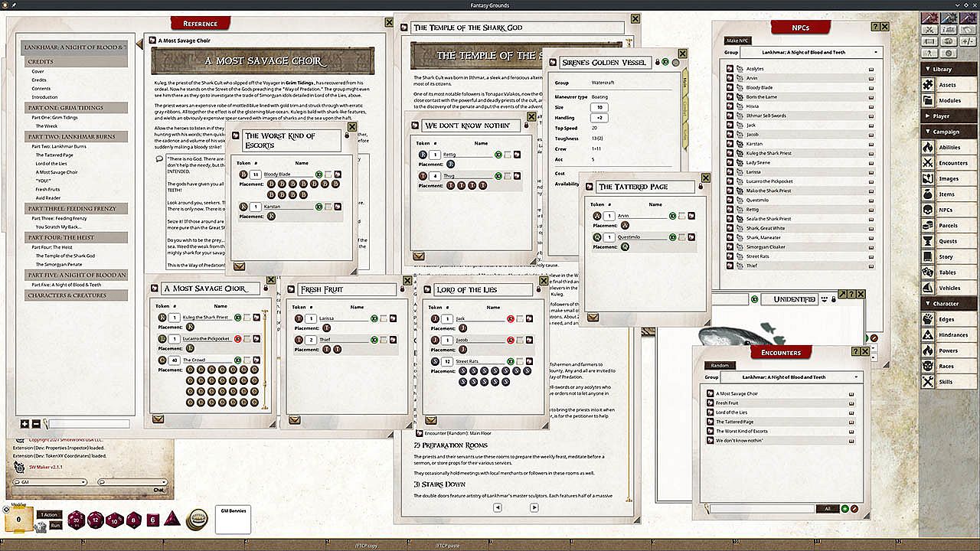The height and width of the screenshot is (551, 980).
Task: Select 'Lord of the Lies' in Reference index
Action: point(51,164)
